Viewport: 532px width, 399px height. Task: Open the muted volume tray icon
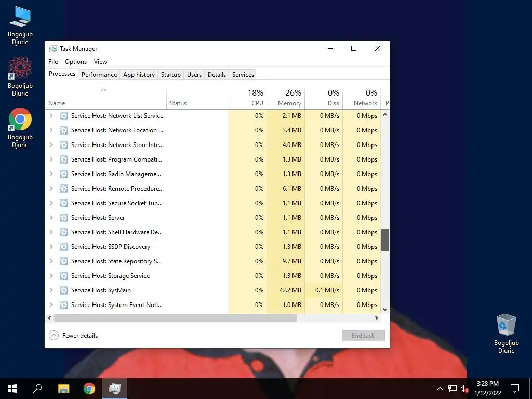point(464,389)
